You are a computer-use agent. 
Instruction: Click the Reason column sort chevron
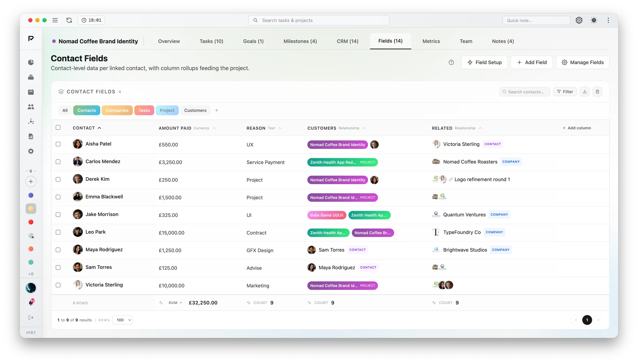pyautogui.click(x=280, y=128)
